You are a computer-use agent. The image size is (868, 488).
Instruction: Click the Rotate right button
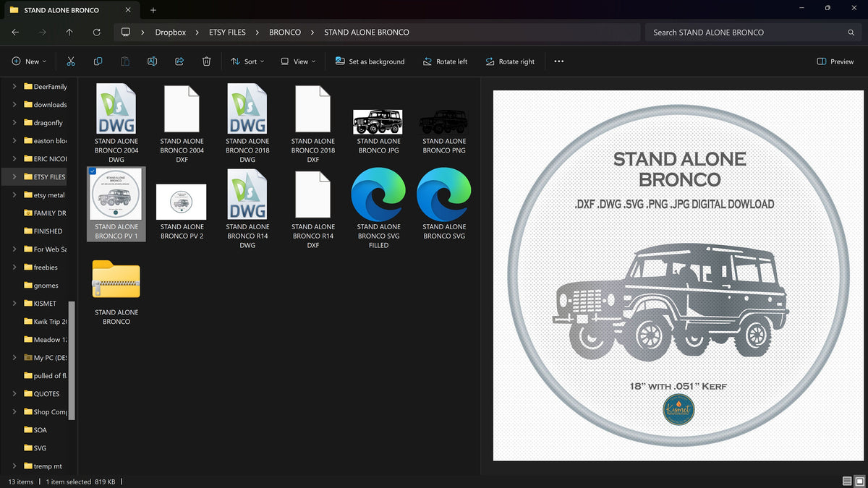(510, 61)
